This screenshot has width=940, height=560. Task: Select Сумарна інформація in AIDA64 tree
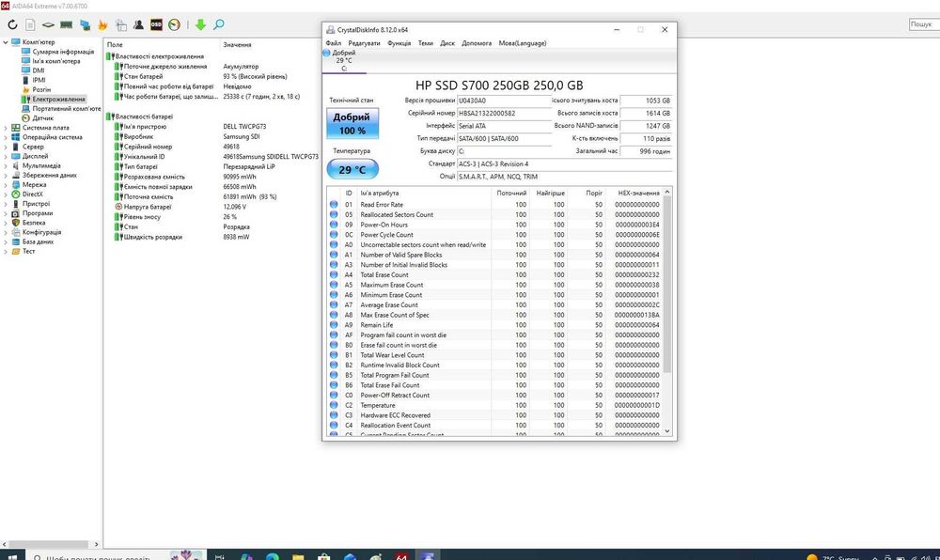pyautogui.click(x=63, y=52)
